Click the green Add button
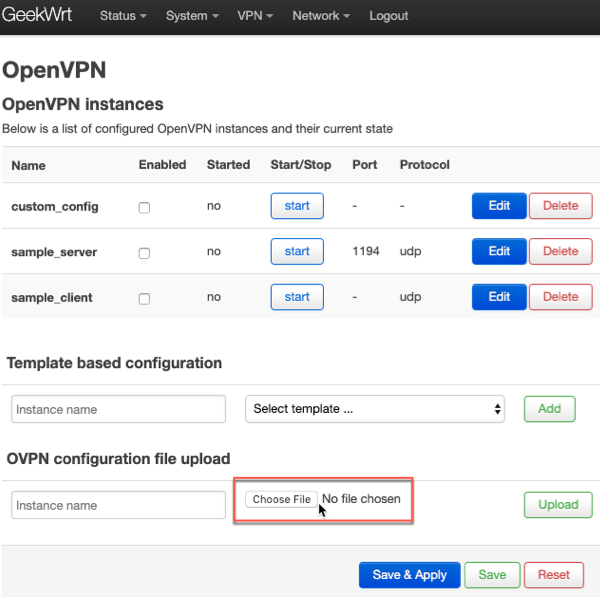This screenshot has height=597, width=600. pyautogui.click(x=549, y=409)
